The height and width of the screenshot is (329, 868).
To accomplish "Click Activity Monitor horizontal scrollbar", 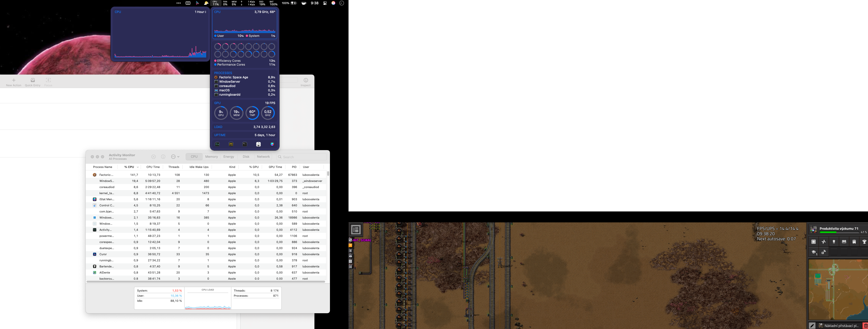I will coord(206,281).
